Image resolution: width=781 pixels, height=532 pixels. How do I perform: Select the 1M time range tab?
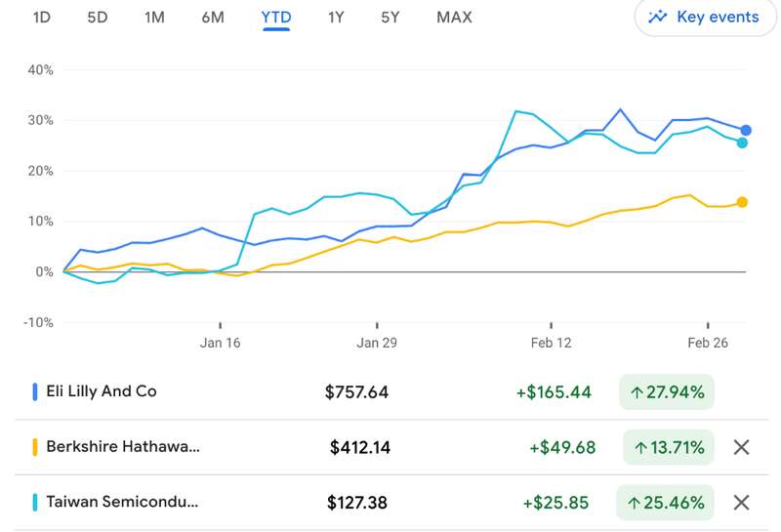[x=154, y=18]
